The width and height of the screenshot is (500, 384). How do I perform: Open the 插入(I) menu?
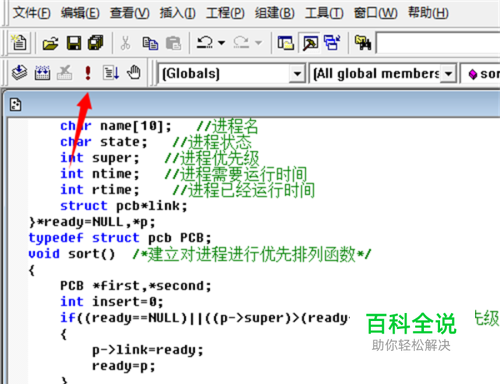coord(177,13)
